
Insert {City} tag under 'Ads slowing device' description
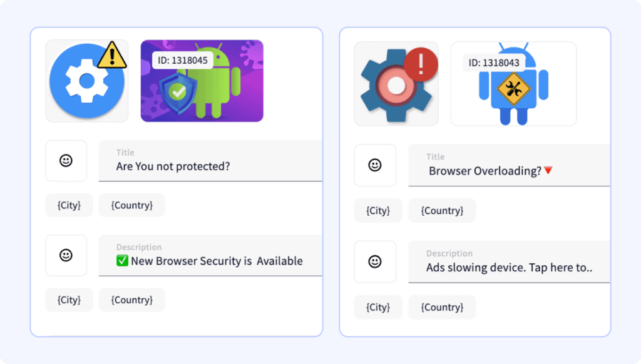(x=378, y=307)
